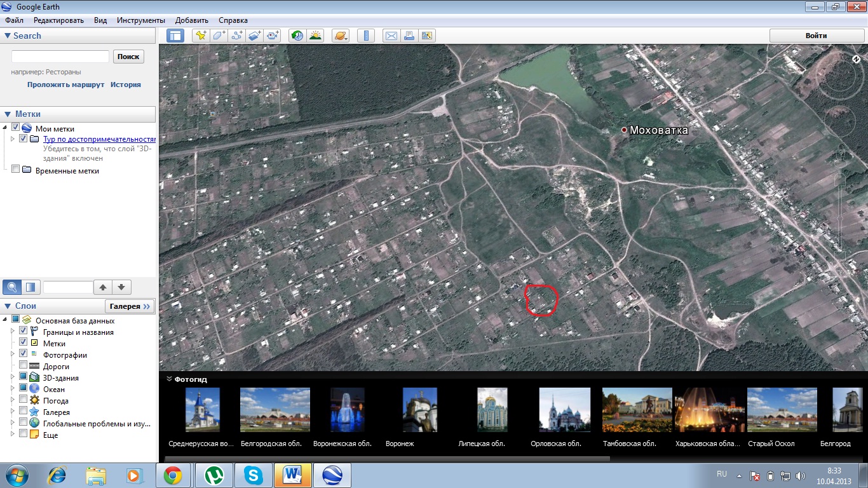Screen dimensions: 868x488
Task: Select the Add Path tool
Action: click(237, 36)
